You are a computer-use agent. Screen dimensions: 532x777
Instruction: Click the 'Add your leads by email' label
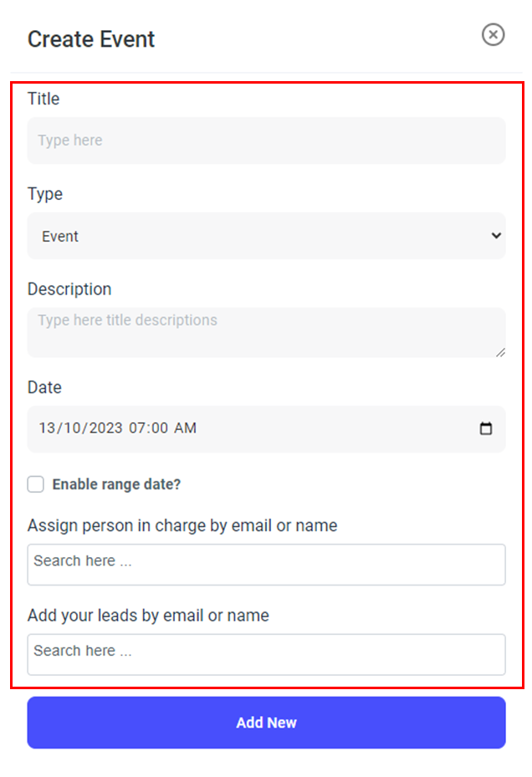tap(148, 616)
